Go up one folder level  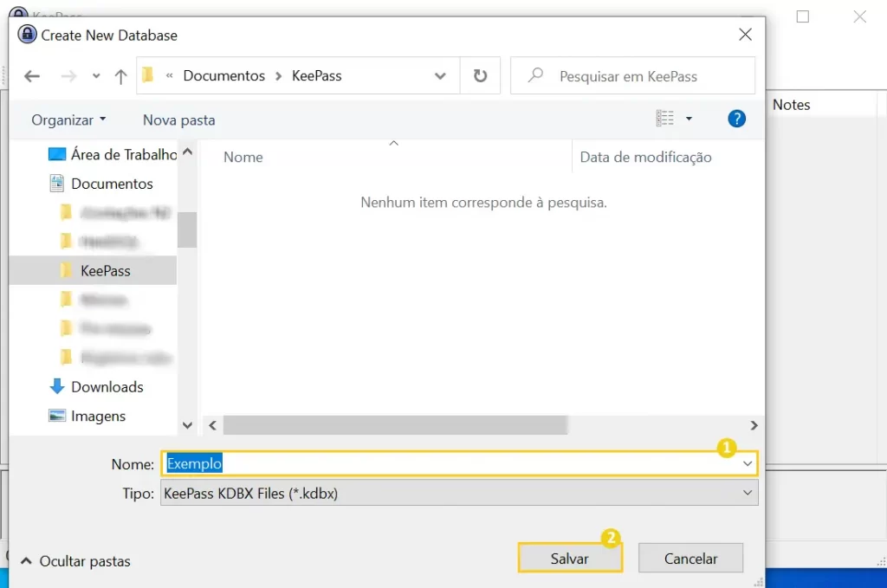(x=120, y=75)
